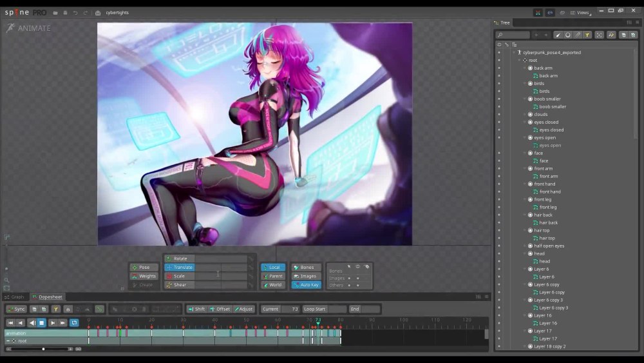Toggle the loop playback button

(x=74, y=323)
